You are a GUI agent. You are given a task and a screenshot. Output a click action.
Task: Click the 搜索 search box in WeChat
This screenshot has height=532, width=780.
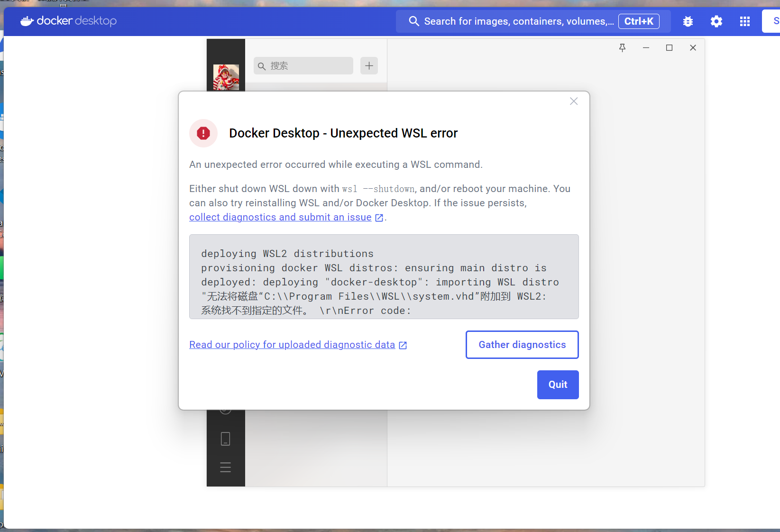[x=303, y=65]
